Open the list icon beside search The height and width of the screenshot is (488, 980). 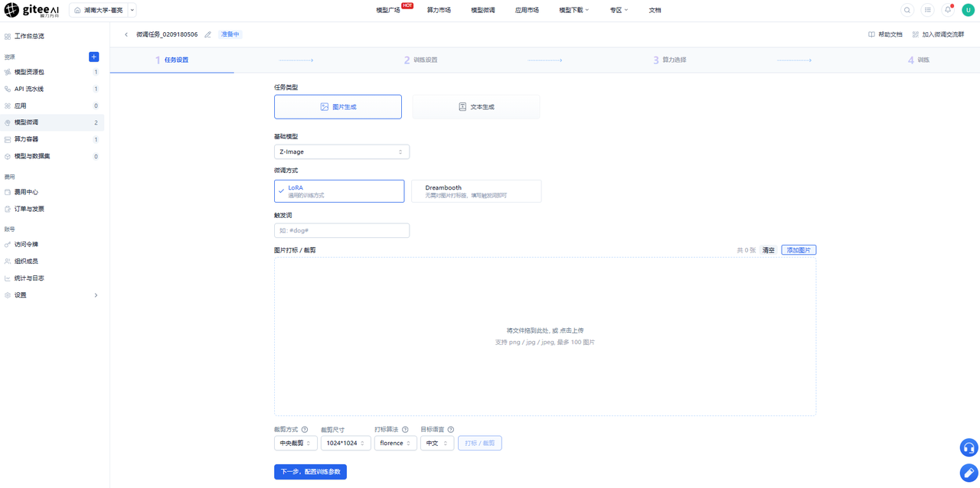coord(927,10)
